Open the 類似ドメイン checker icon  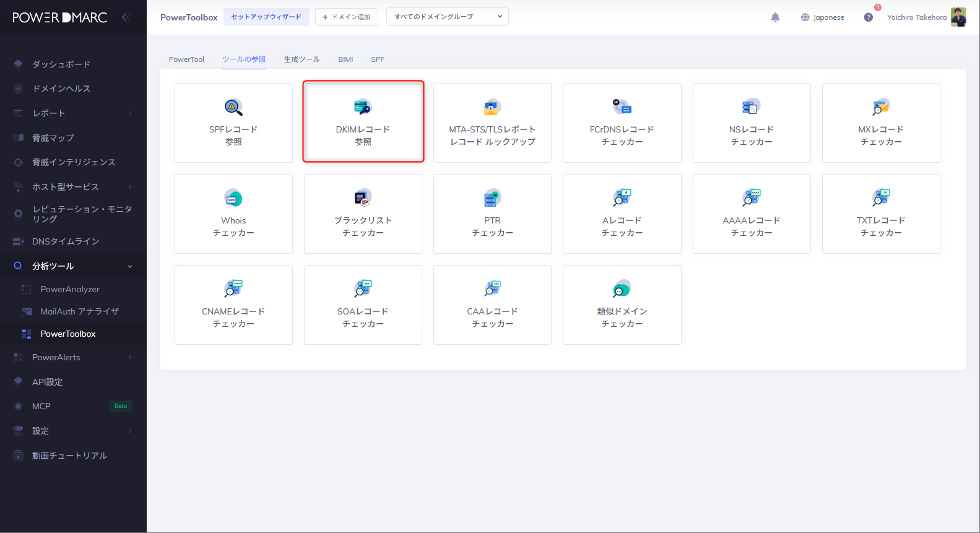coord(622,289)
